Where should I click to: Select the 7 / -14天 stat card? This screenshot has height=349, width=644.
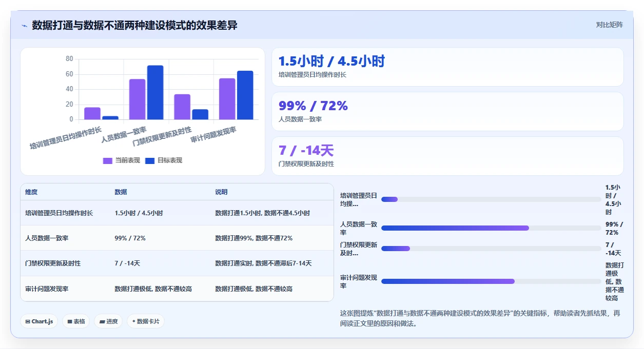(x=447, y=156)
